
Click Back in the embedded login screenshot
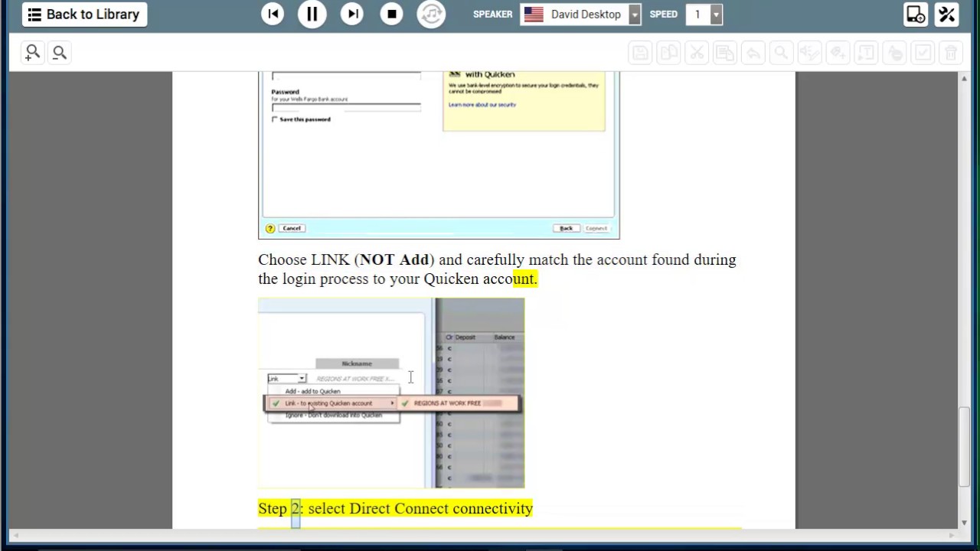(566, 228)
